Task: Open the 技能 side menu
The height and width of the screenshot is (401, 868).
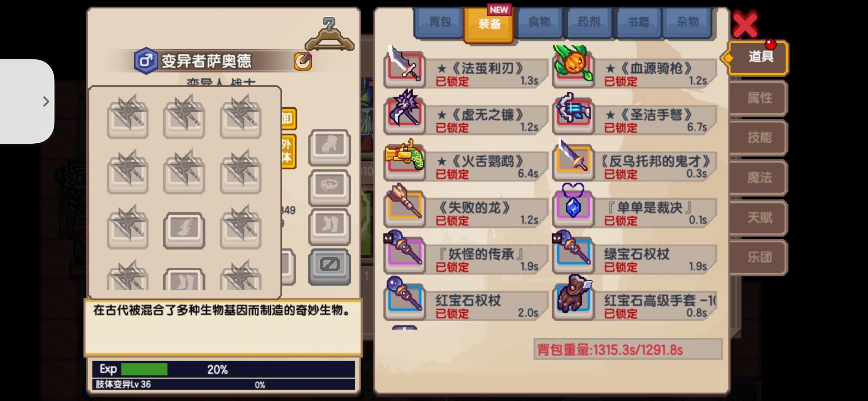Action: (x=759, y=137)
